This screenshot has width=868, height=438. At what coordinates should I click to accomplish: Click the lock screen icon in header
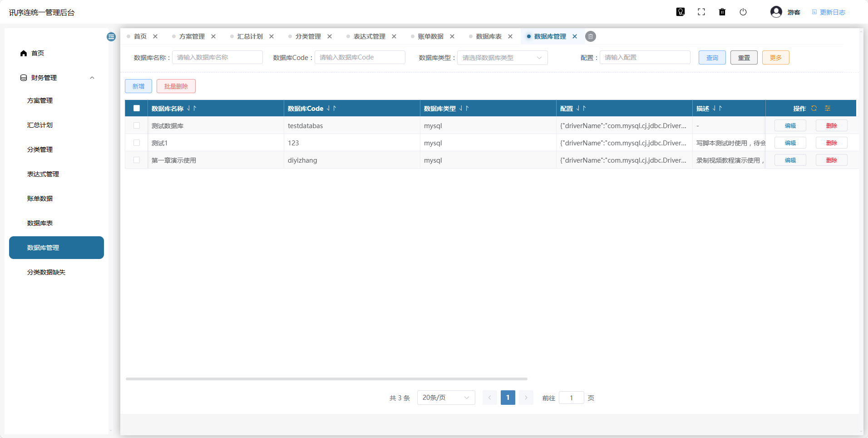pos(680,12)
